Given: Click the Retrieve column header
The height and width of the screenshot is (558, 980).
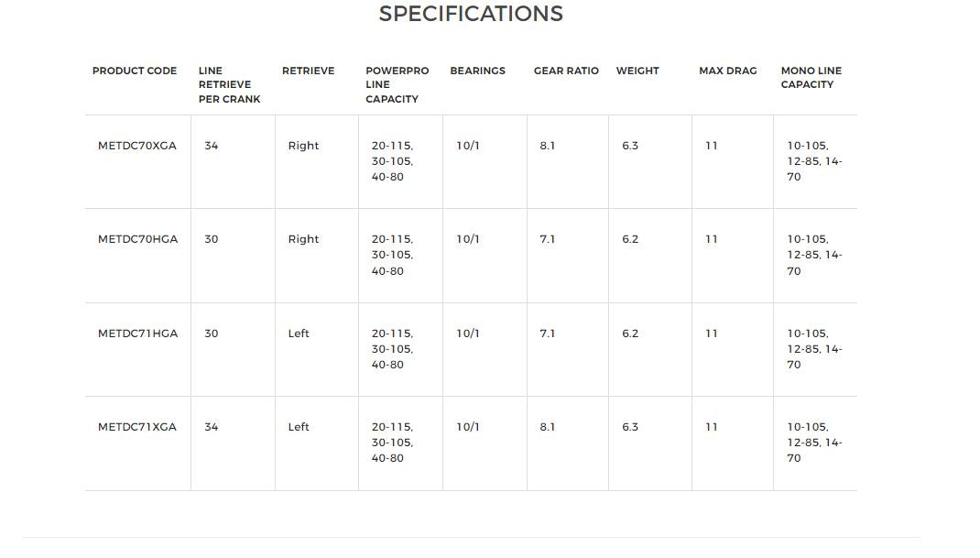Looking at the screenshot, I should [x=308, y=71].
